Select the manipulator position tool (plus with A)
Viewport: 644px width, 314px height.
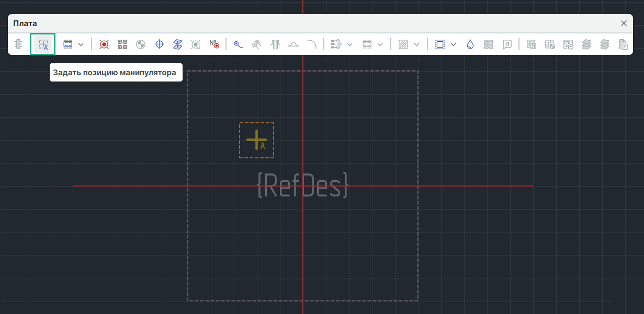click(x=43, y=44)
